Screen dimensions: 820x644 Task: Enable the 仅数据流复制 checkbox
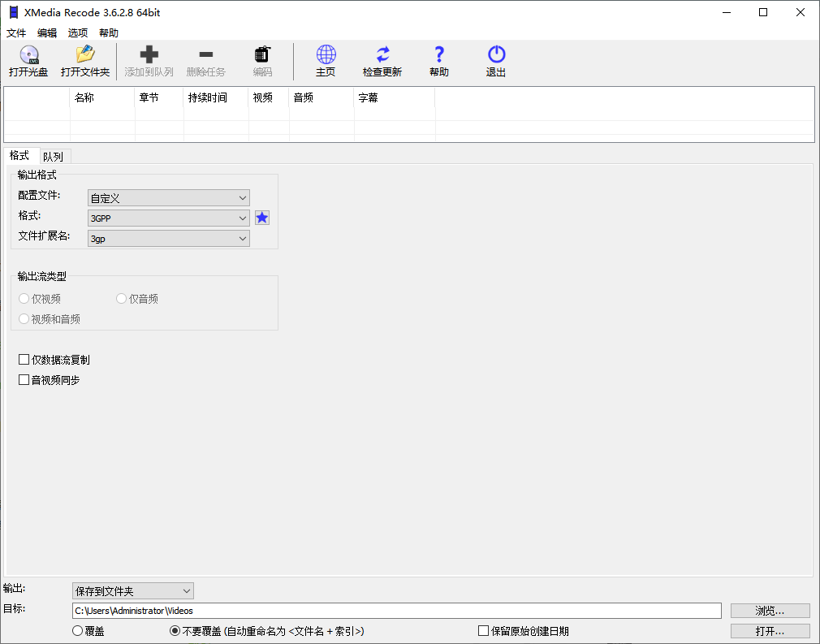click(24, 359)
